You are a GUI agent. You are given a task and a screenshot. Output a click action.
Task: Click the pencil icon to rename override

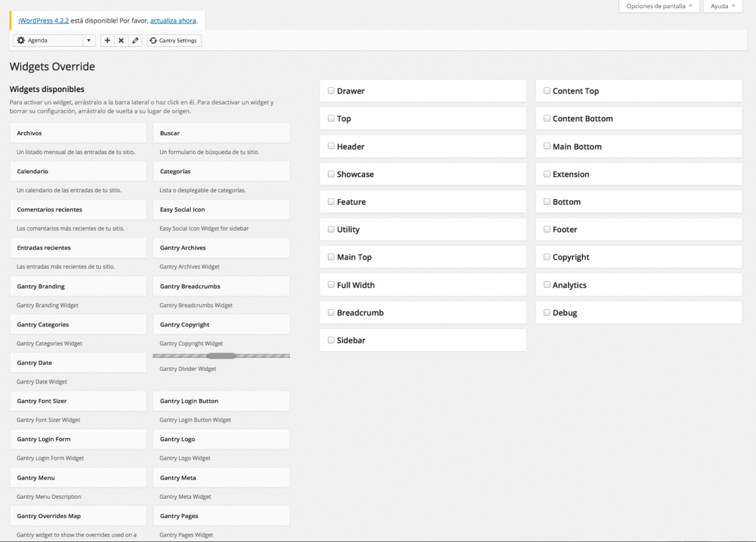pyautogui.click(x=135, y=41)
